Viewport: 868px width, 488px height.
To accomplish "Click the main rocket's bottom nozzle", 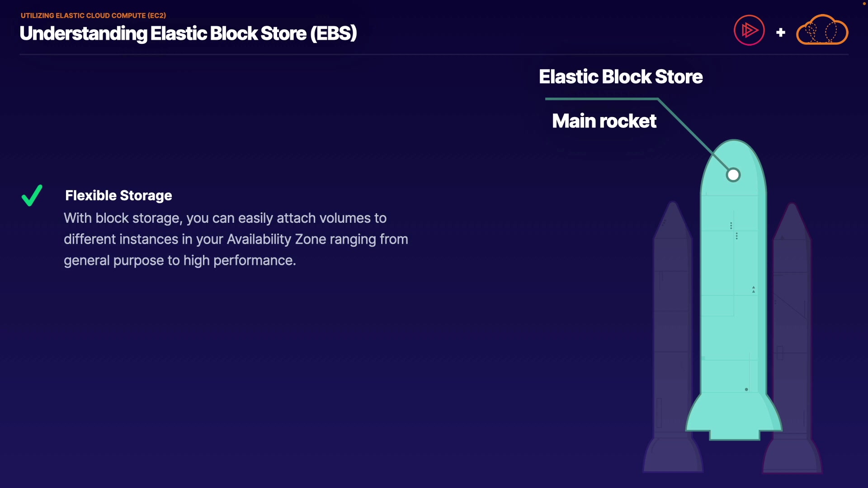I will tap(734, 435).
